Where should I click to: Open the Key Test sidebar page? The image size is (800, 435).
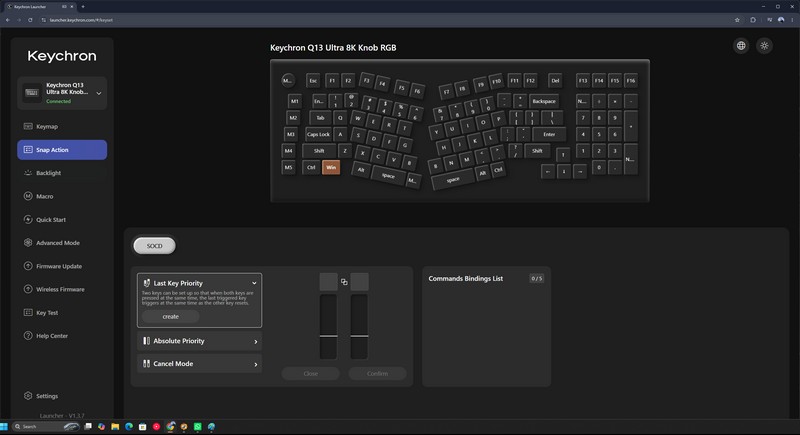pos(62,313)
